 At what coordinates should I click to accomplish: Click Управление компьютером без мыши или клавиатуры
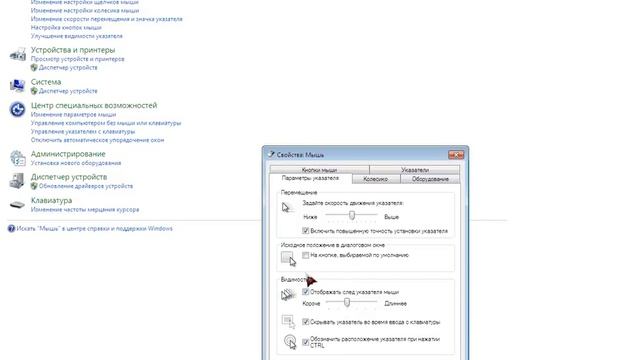[106, 123]
